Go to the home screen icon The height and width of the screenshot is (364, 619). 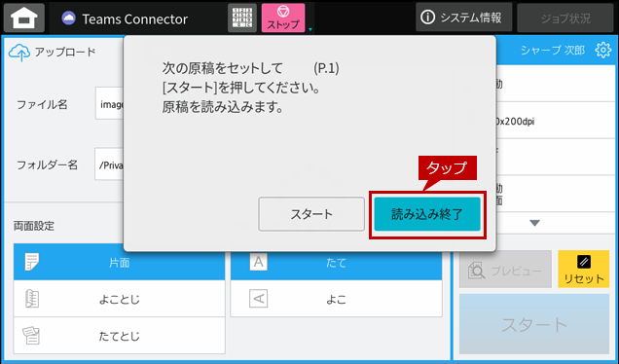tap(24, 18)
